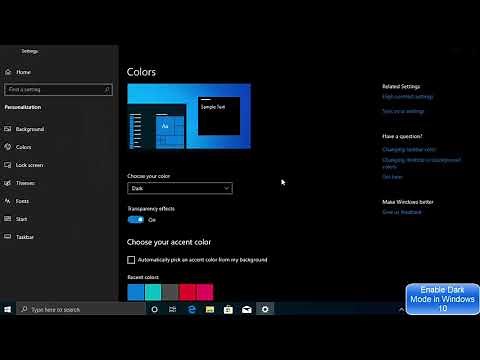This screenshot has height=360, width=480.
Task: Open Lock screen settings
Action: point(24,165)
